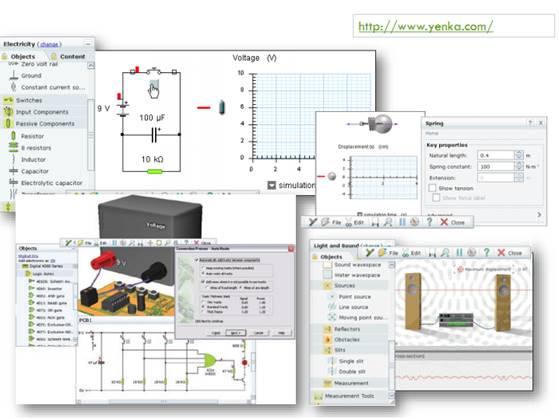559x419 pixels.
Task: Select Objects tab in Electricity panel
Action: pos(23,56)
